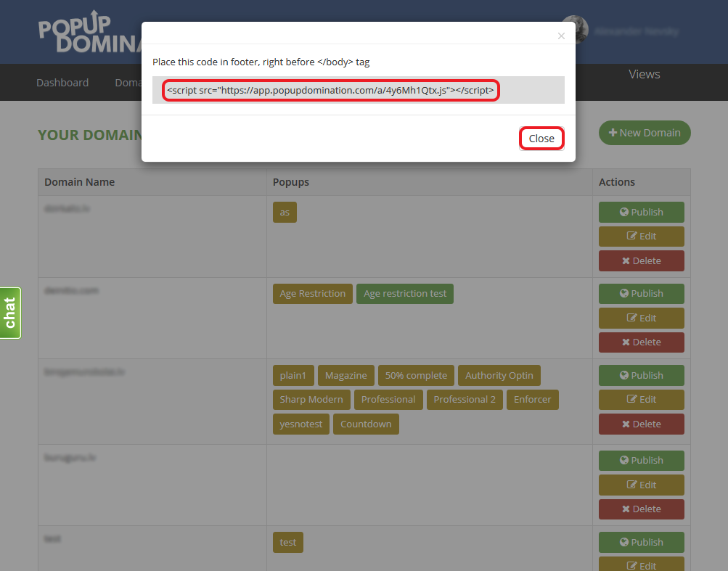Open the plain1 popup tag
Viewport: 728px width, 571px height.
[x=293, y=376]
